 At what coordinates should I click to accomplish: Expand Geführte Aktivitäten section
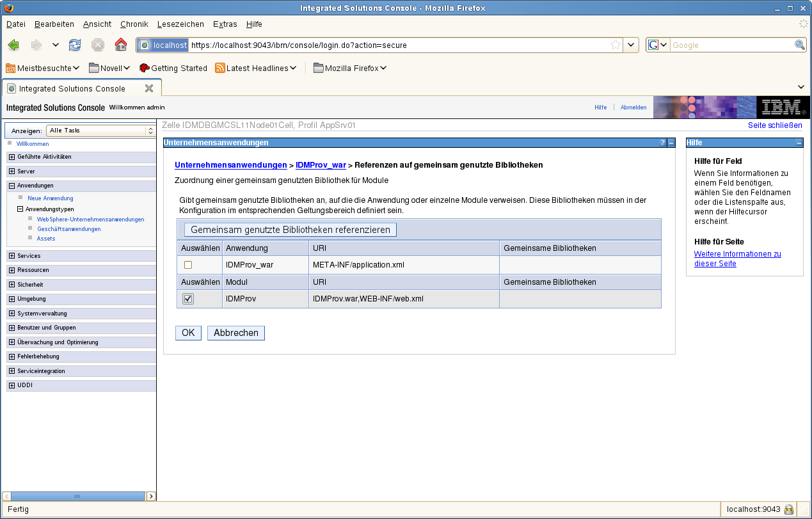12,157
